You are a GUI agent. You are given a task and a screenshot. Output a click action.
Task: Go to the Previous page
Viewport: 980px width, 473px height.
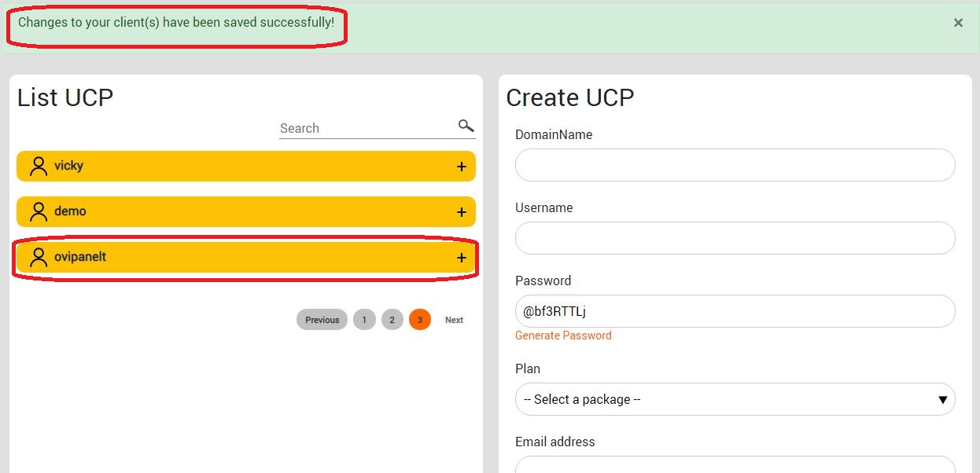[x=322, y=320]
